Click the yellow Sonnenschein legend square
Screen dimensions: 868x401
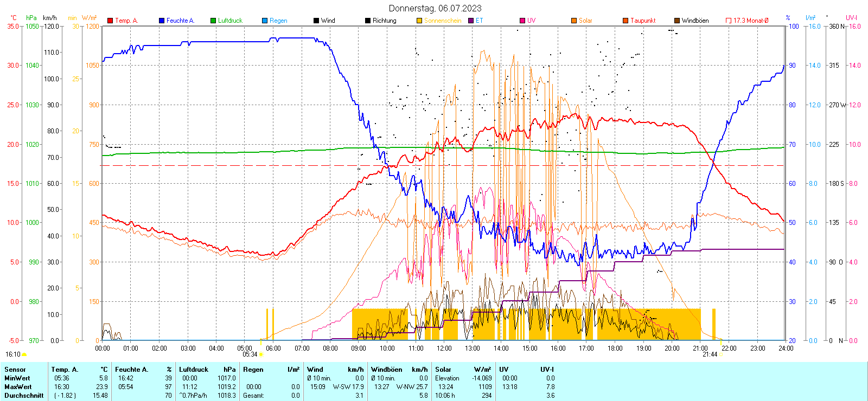(419, 21)
